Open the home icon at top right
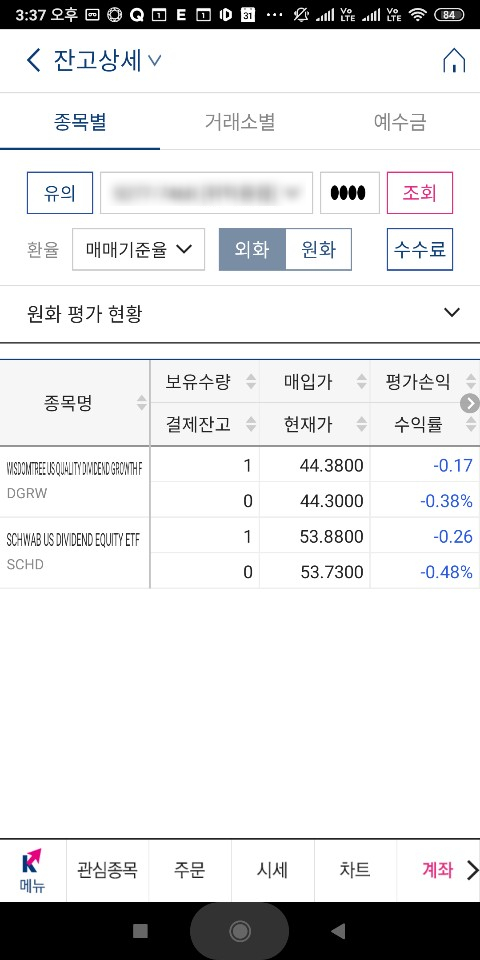Viewport: 480px width, 960px height. pyautogui.click(x=454, y=61)
